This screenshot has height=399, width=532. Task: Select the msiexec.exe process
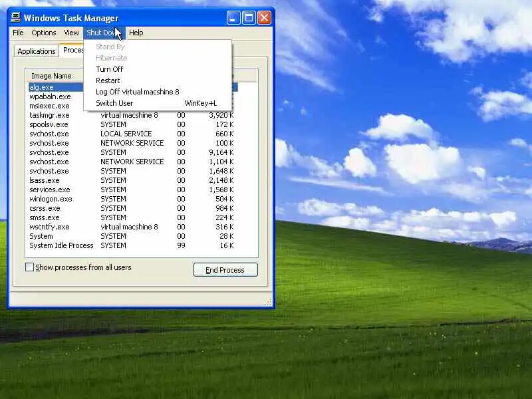[x=49, y=106]
